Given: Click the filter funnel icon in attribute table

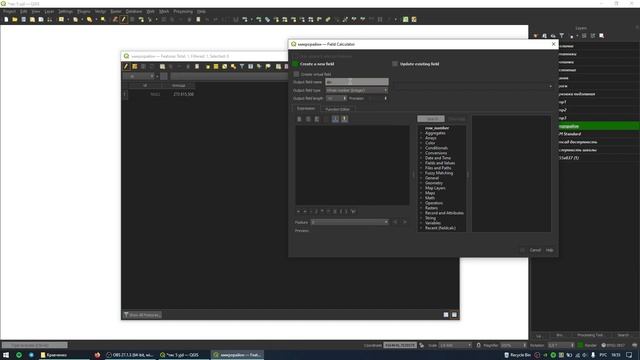Looking at the screenshot, I should (242, 67).
